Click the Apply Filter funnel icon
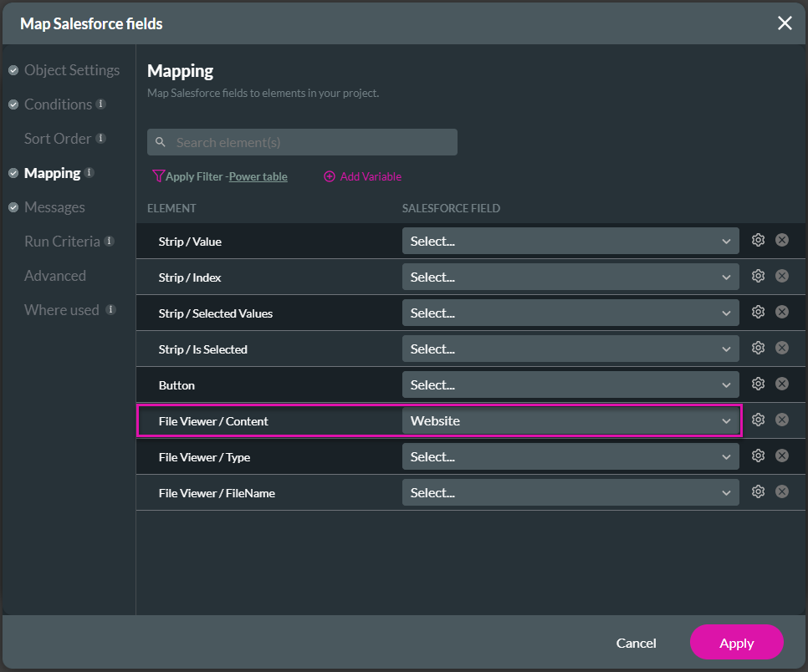The height and width of the screenshot is (672, 808). pyautogui.click(x=158, y=176)
